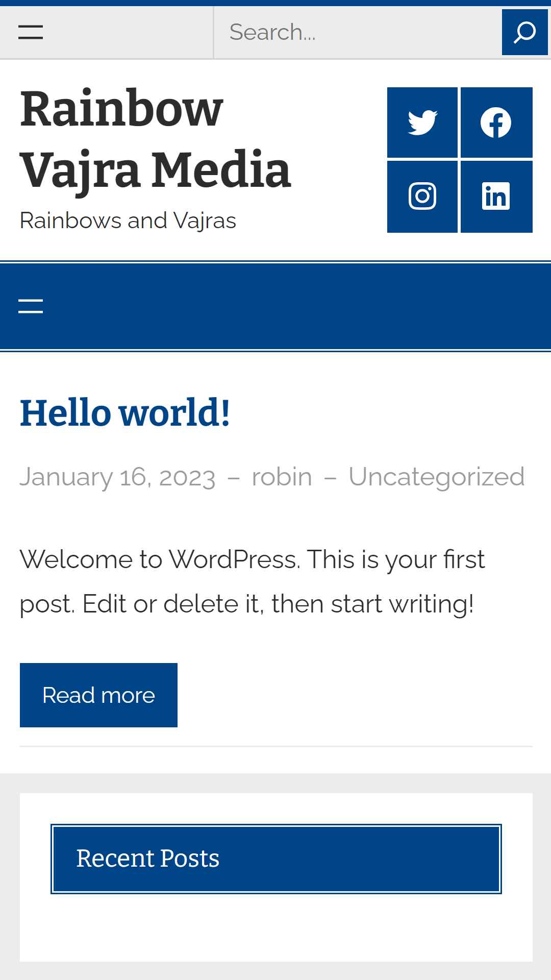Screen dimensions: 551x980
Task: Click the Rainbows and Vajras tagline
Action: 128,220
